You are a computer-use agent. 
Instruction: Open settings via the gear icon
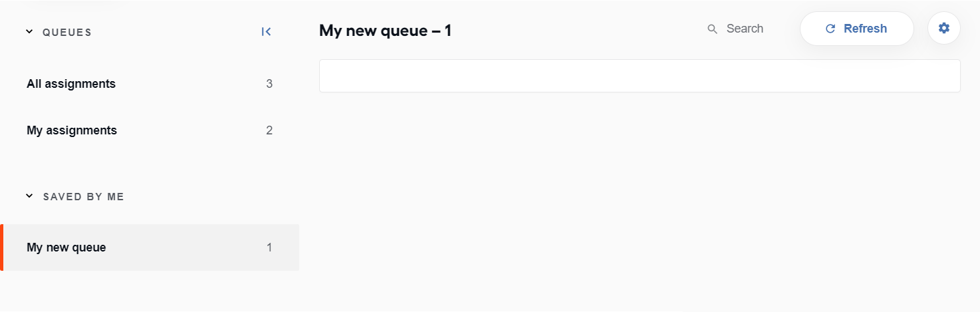[x=944, y=29]
